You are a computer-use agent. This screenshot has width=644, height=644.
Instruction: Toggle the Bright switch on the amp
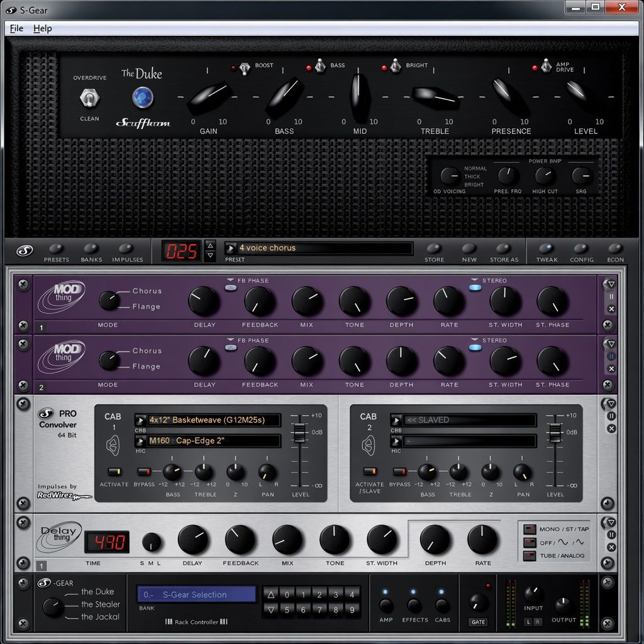tap(395, 65)
